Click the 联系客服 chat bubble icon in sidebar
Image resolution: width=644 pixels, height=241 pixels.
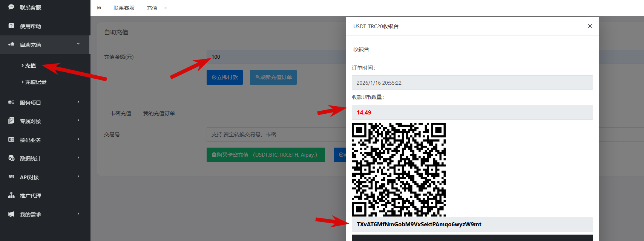coord(11,7)
